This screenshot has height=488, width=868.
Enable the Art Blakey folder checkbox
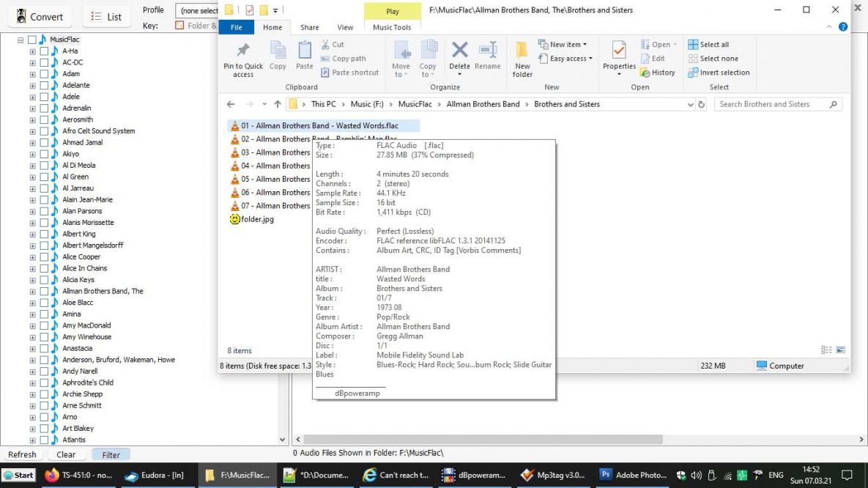click(44, 429)
